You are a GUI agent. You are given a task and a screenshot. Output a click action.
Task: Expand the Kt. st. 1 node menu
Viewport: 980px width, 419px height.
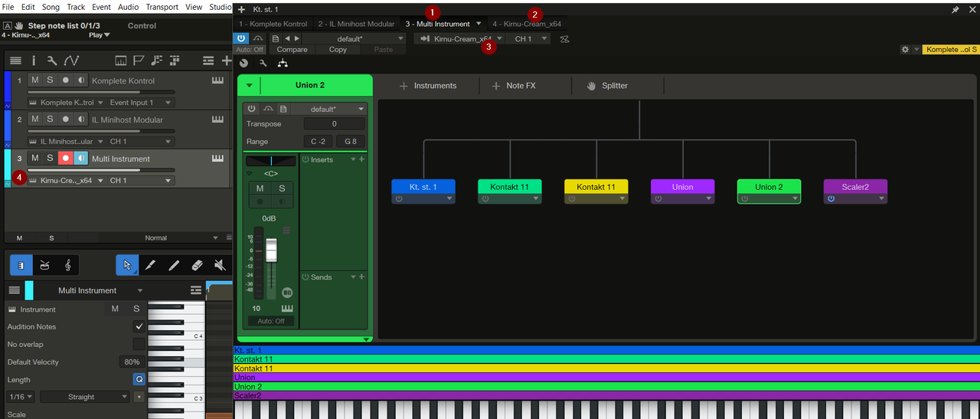click(450, 198)
